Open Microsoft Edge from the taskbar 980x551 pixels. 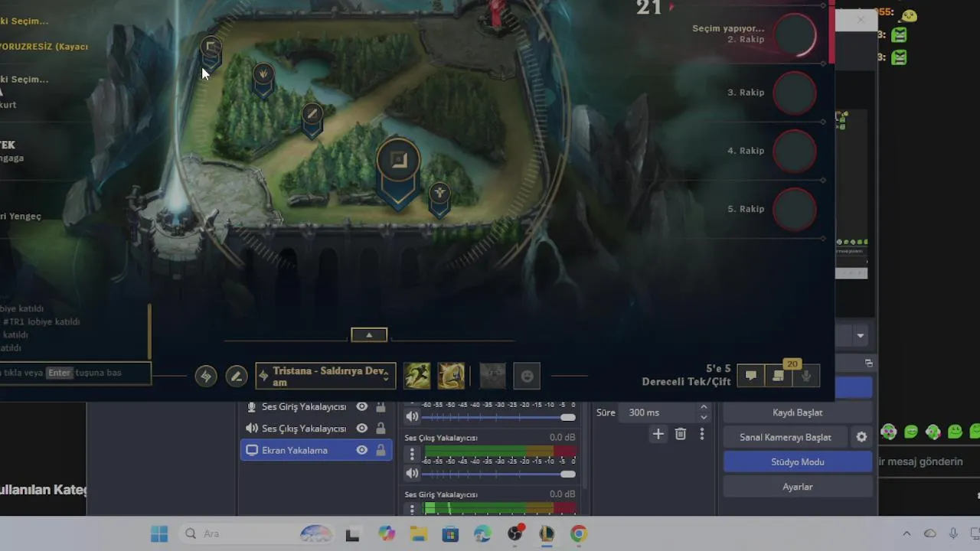click(x=482, y=533)
